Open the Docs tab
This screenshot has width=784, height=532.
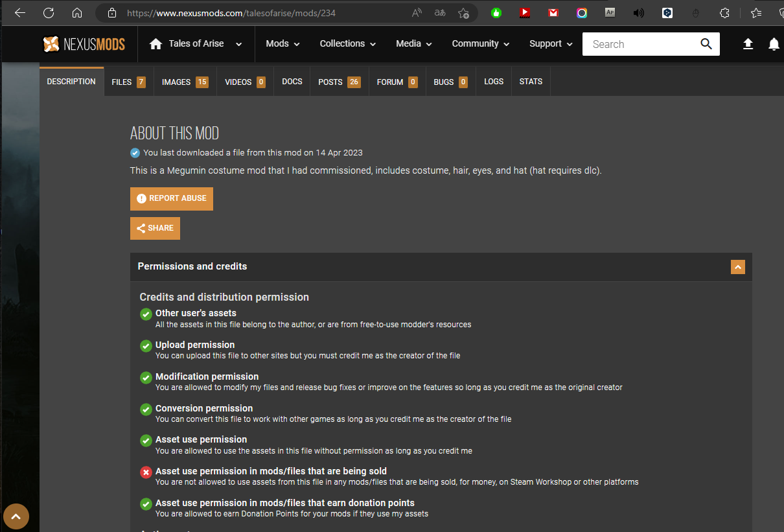tap(292, 82)
